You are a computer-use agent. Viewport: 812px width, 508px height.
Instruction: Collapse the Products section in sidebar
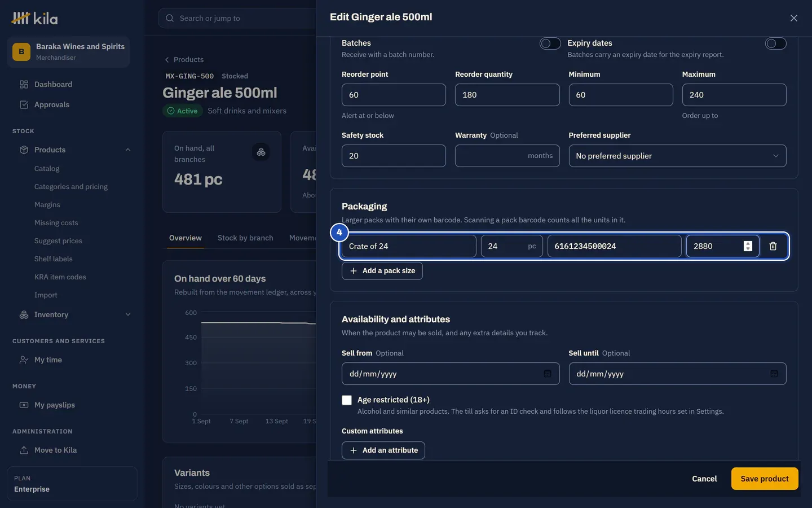pyautogui.click(x=127, y=150)
